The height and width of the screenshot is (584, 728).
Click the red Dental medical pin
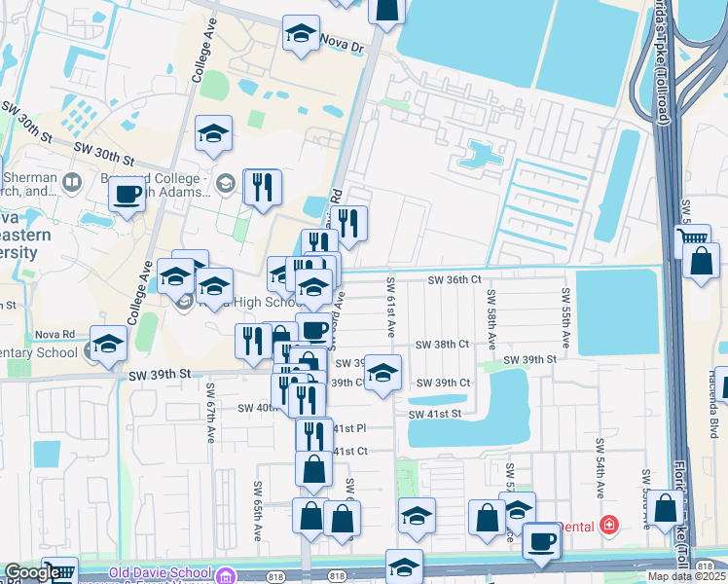(608, 526)
